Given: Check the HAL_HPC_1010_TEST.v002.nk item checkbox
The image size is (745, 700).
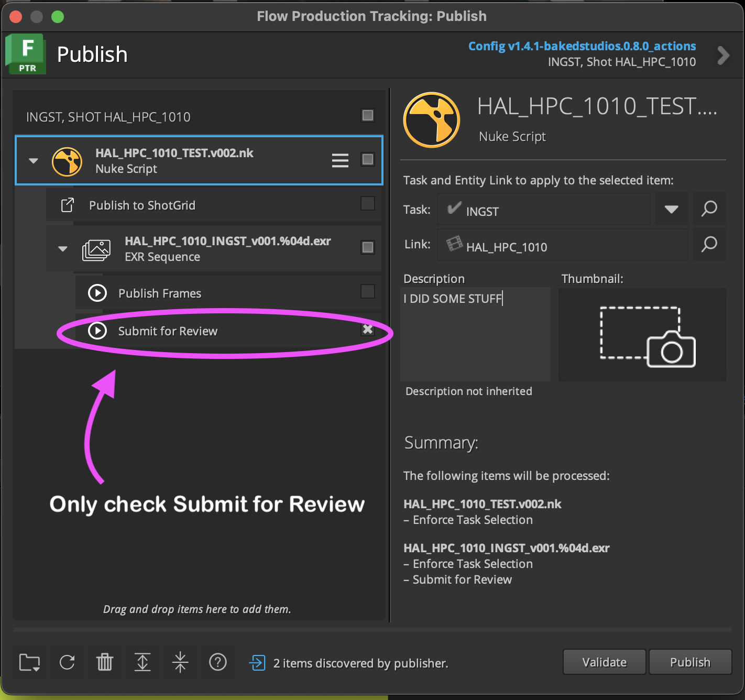Looking at the screenshot, I should tap(368, 160).
